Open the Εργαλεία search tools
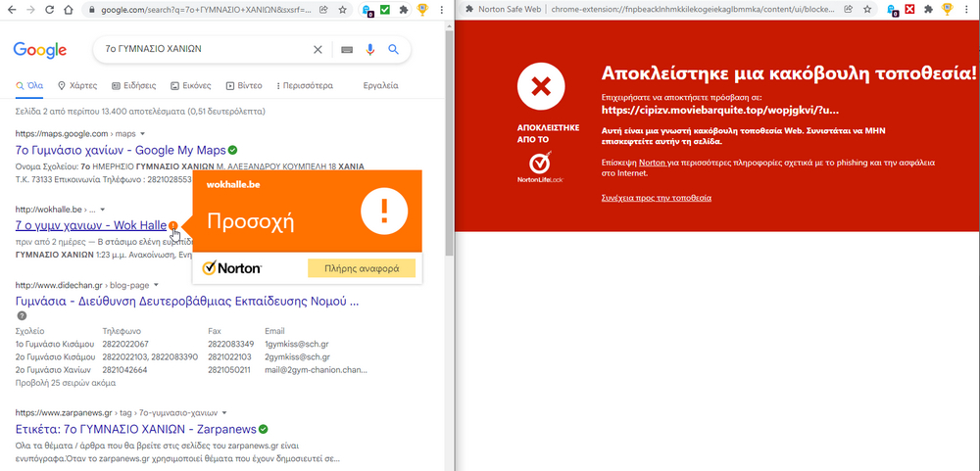The height and width of the screenshot is (471, 980). click(380, 85)
